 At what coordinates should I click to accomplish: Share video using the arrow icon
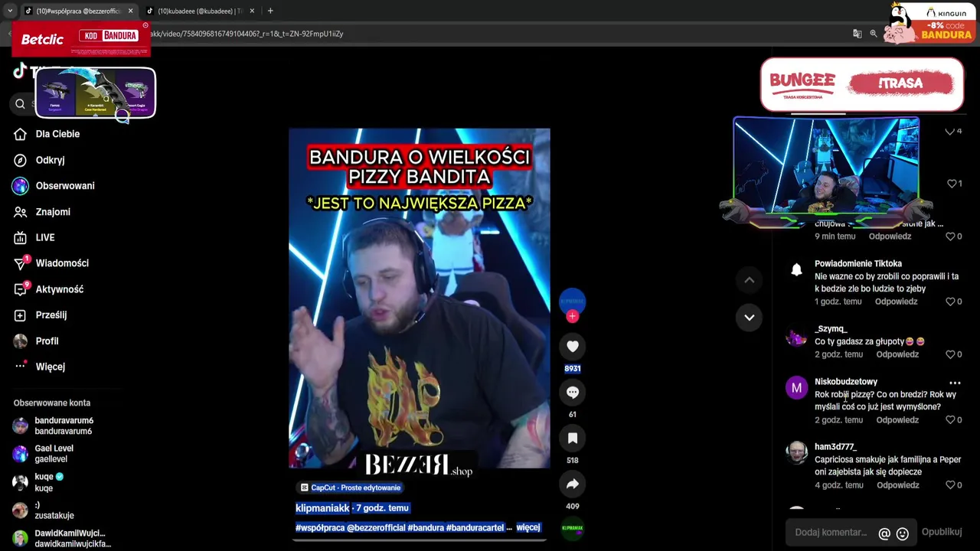572,484
